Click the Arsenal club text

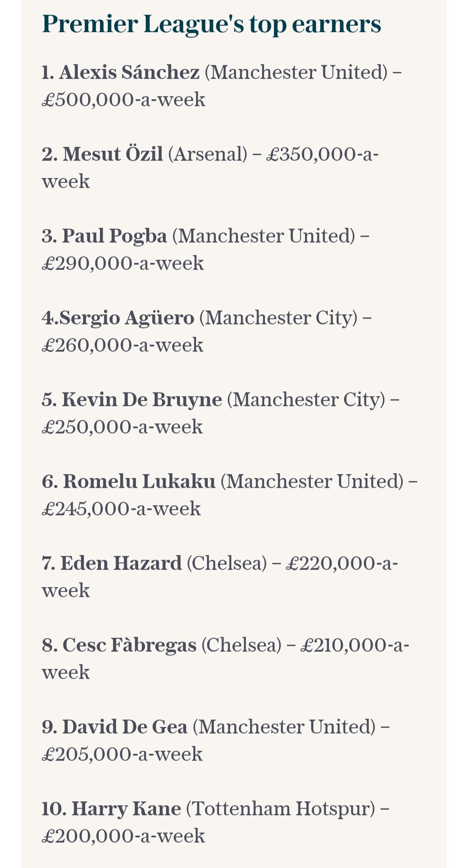208,154
